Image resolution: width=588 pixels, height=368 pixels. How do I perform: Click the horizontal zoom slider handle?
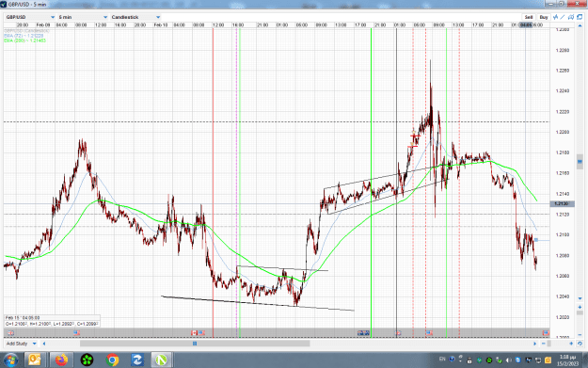(x=549, y=344)
